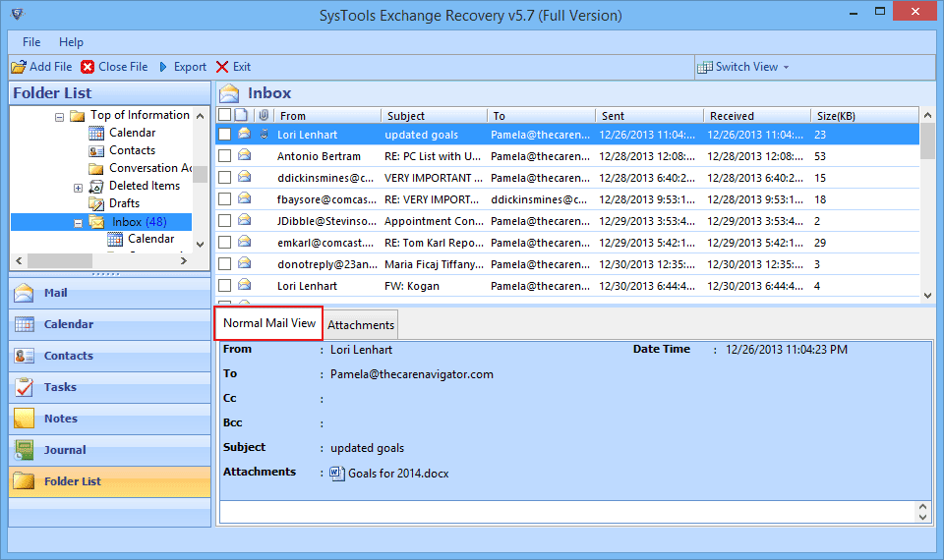
Task: Click the Export arrow icon
Action: (x=163, y=67)
